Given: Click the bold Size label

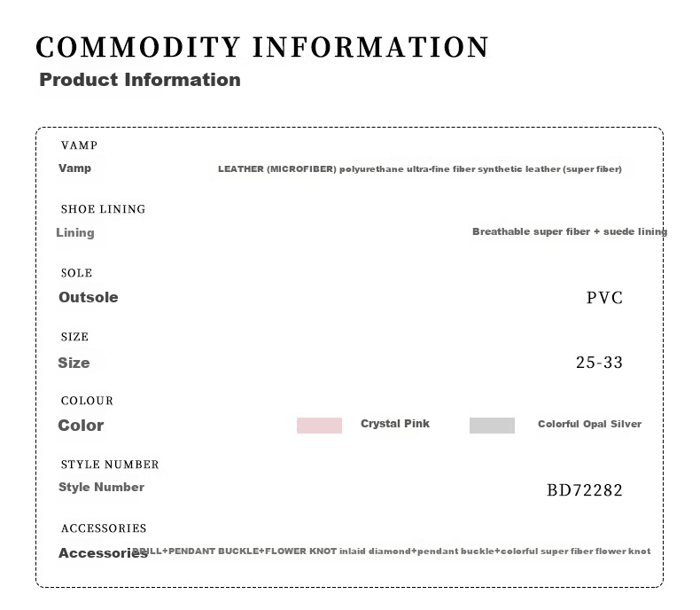Looking at the screenshot, I should tap(74, 363).
